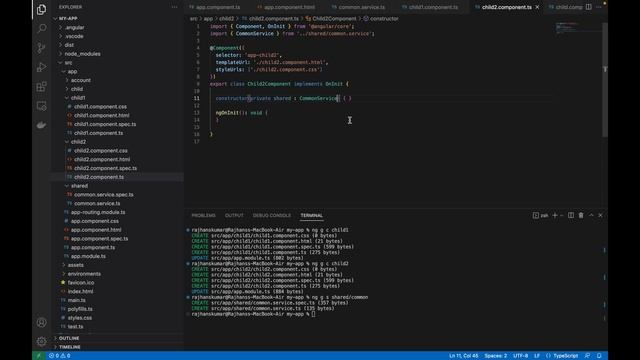The height and width of the screenshot is (360, 640).
Task: Open app.module.ts in explorer
Action: (x=88, y=256)
